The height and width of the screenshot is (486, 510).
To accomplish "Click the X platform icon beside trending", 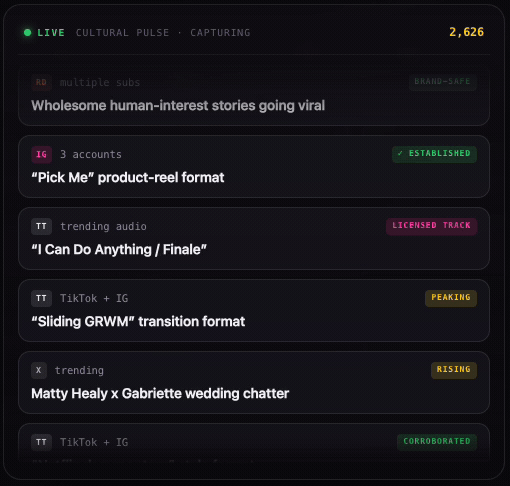I will tap(39, 370).
